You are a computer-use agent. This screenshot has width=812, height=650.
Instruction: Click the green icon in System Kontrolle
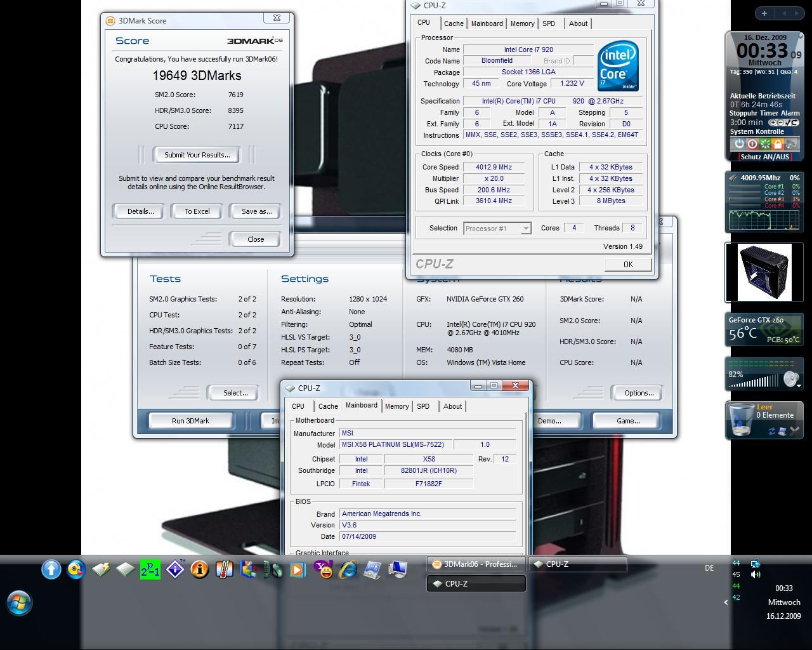pos(765,144)
